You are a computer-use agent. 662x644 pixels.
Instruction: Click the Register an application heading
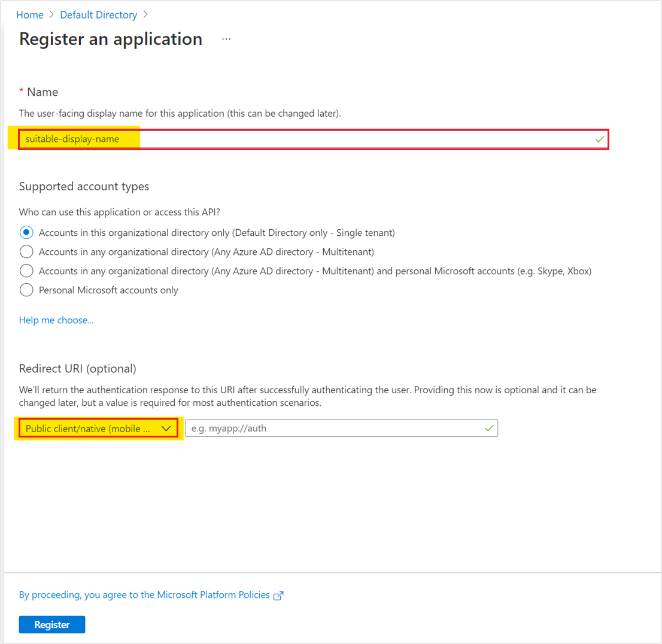point(111,39)
